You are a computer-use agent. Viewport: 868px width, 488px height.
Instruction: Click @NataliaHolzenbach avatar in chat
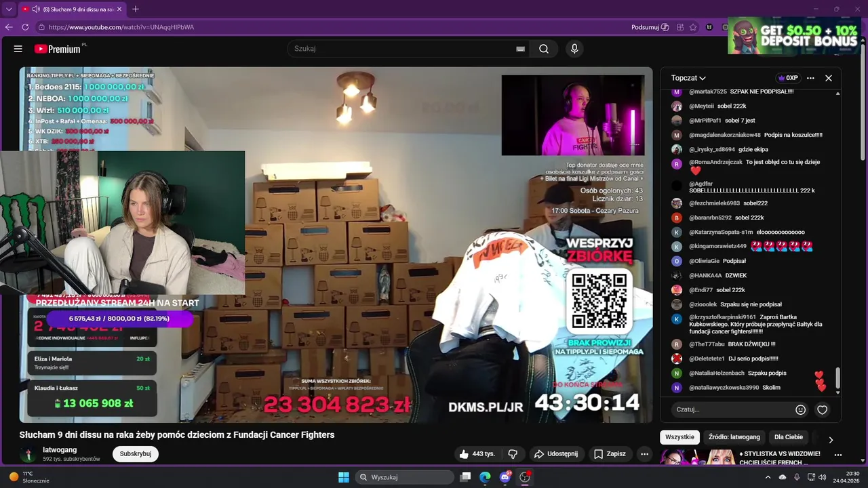pyautogui.click(x=677, y=373)
